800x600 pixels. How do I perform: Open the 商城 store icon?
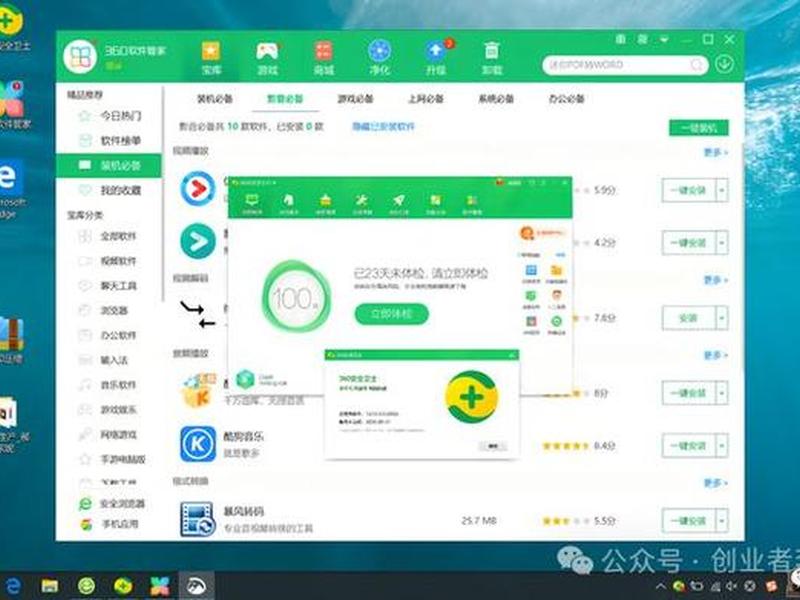[323, 58]
